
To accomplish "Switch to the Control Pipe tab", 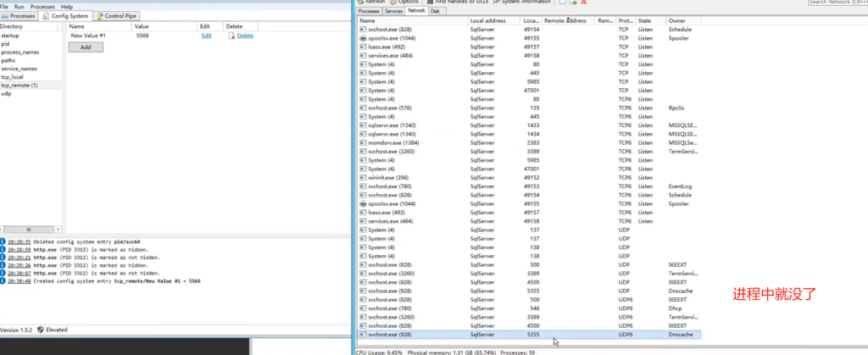I will (x=117, y=16).
